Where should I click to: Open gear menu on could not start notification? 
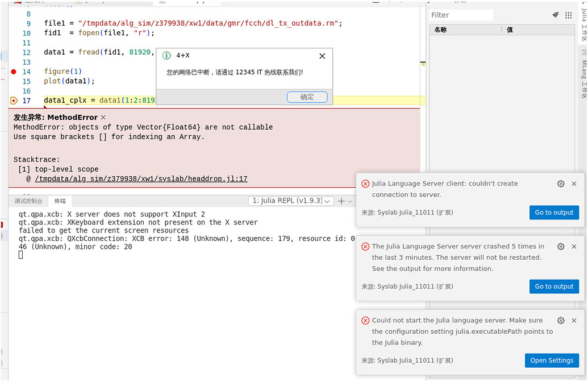tap(561, 321)
